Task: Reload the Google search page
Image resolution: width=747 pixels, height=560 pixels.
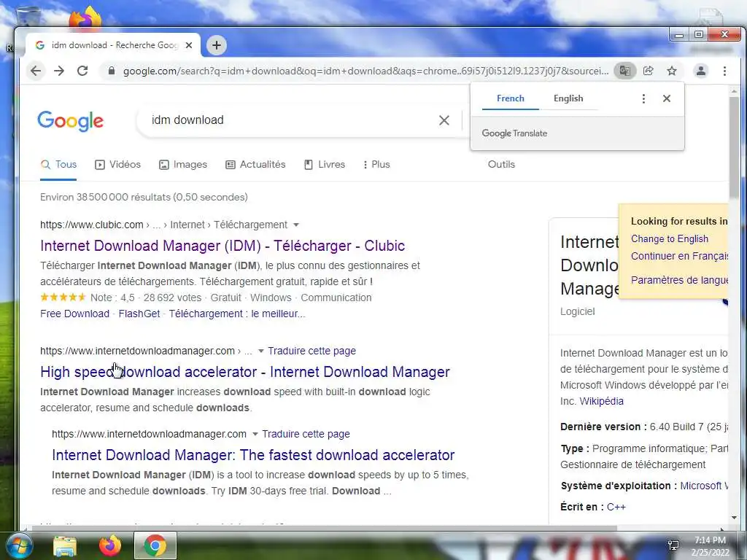Action: [x=82, y=71]
